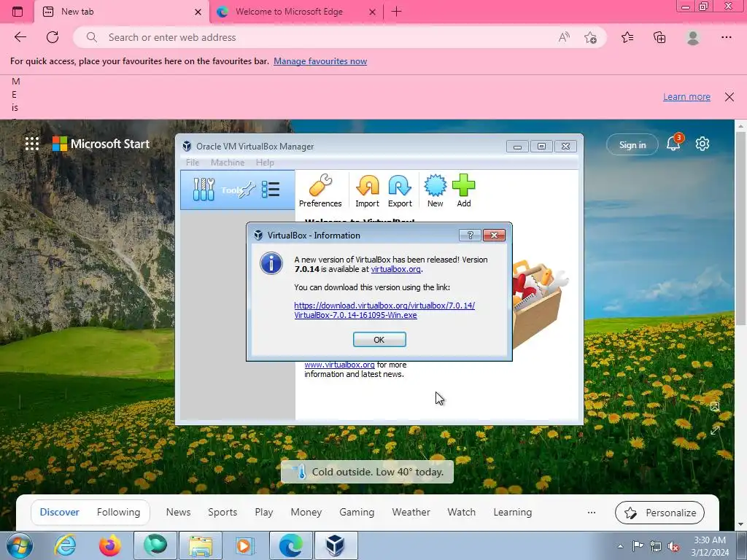Open the notifications bell with badge
The image size is (747, 560).
(674, 142)
